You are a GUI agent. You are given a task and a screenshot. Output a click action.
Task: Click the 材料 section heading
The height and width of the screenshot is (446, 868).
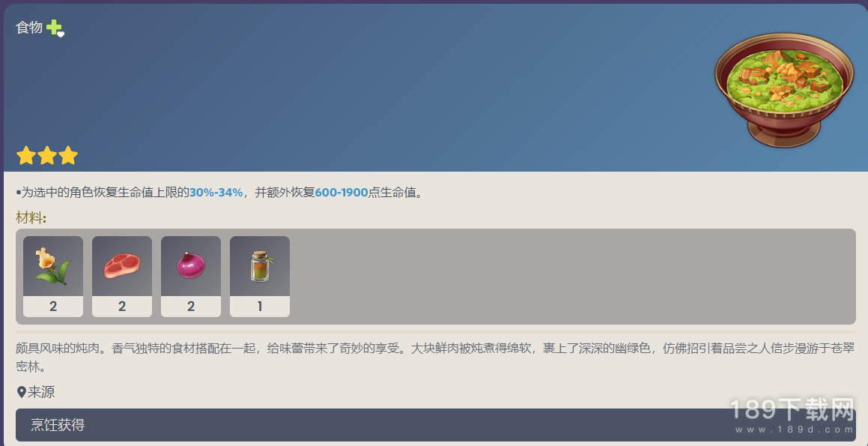click(31, 218)
